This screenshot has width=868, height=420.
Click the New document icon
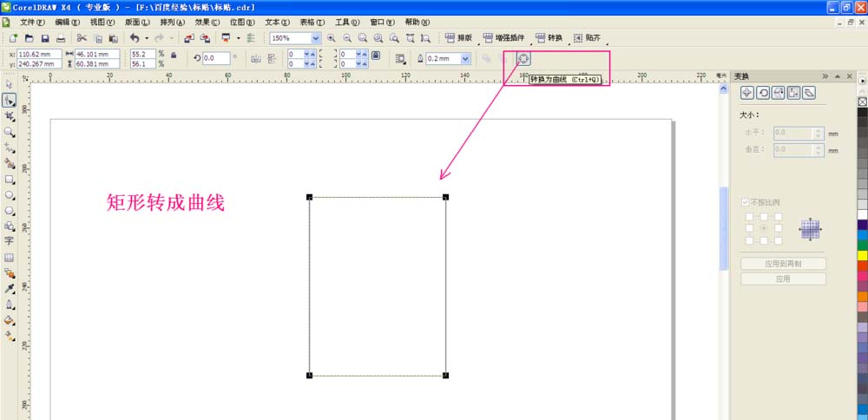pyautogui.click(x=13, y=38)
